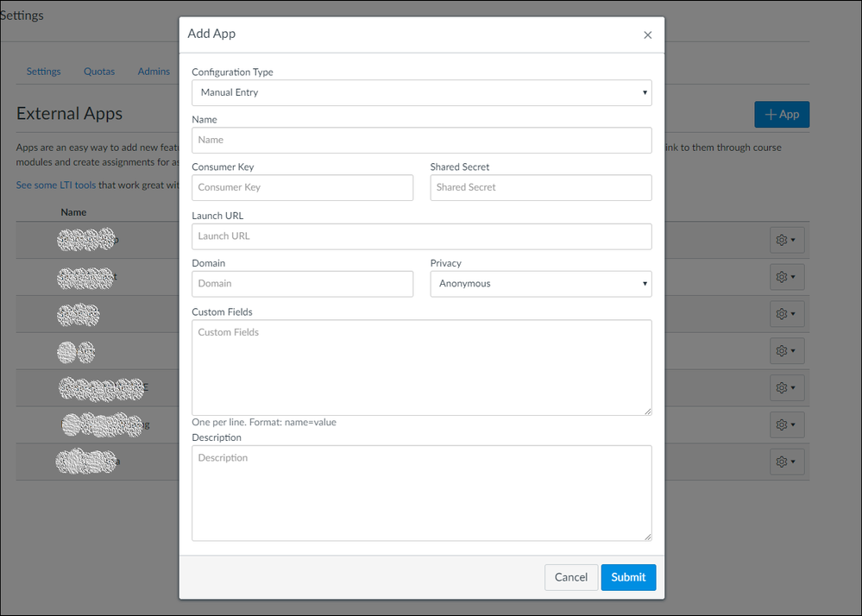The image size is (862, 616).
Task: Open gear menu for the last app
Action: tap(786, 462)
